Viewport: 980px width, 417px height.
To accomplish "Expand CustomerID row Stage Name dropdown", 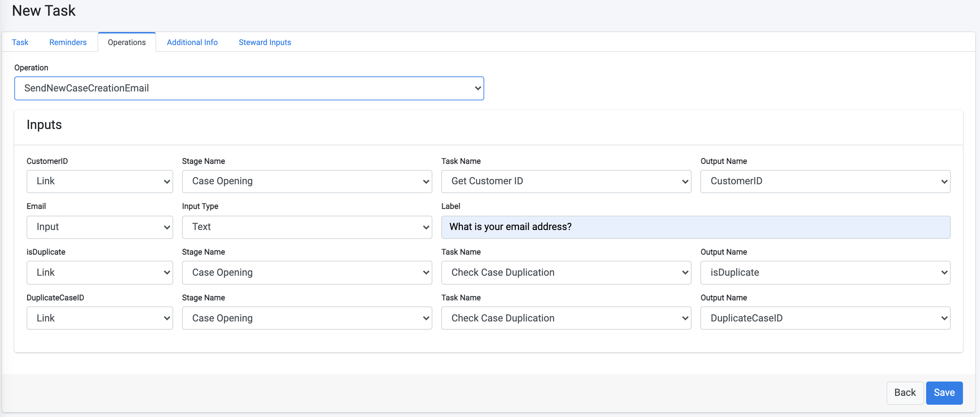I will (x=307, y=181).
